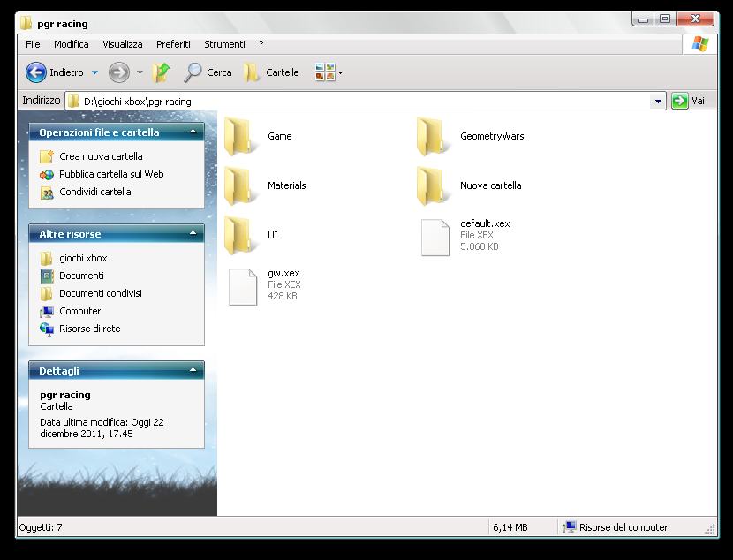
Task: Select the UI folder icon
Action: [x=240, y=235]
